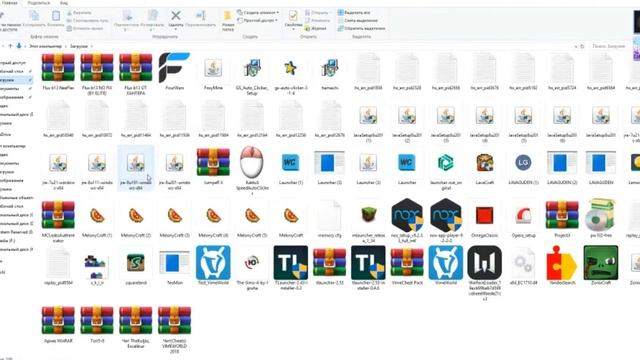
Task: Open the History (Журнал) command
Action: 316,29
